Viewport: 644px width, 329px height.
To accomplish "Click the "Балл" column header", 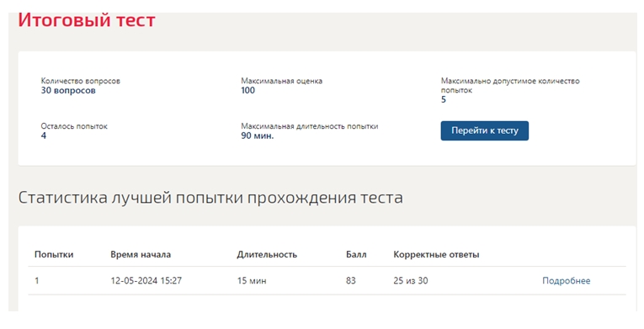I will (x=356, y=255).
